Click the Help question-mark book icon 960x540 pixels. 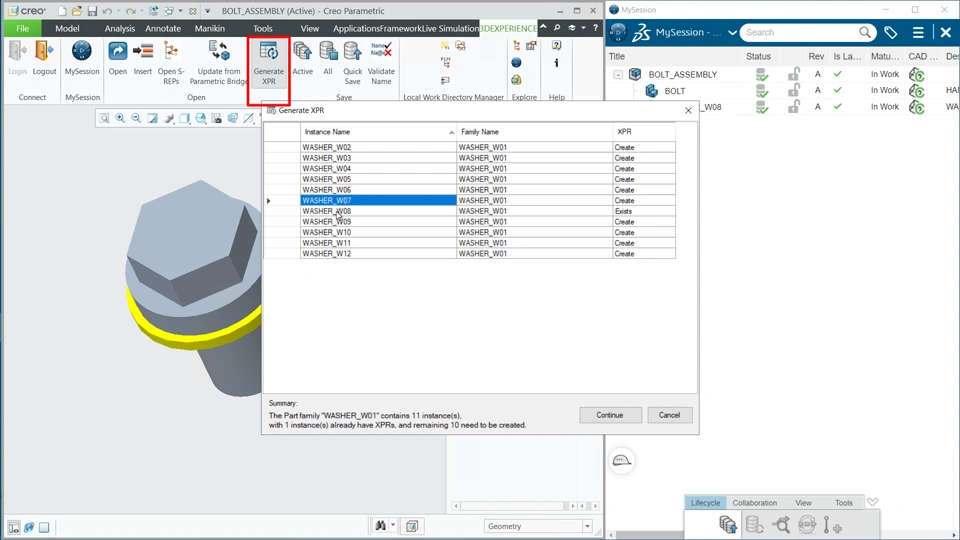point(556,45)
